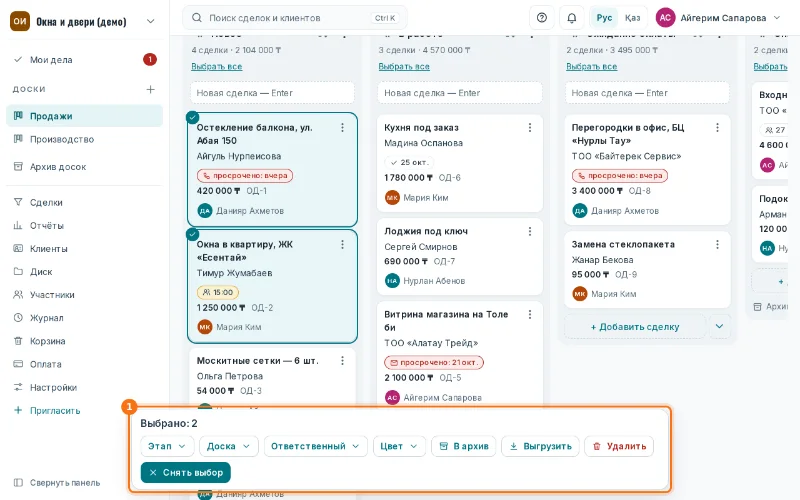Open Журнал in sidebar

(x=84, y=318)
